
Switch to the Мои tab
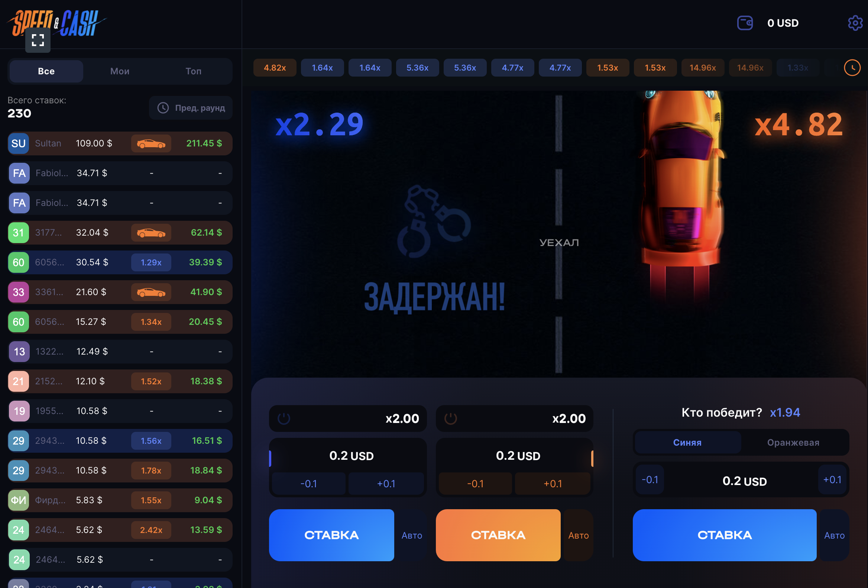120,71
